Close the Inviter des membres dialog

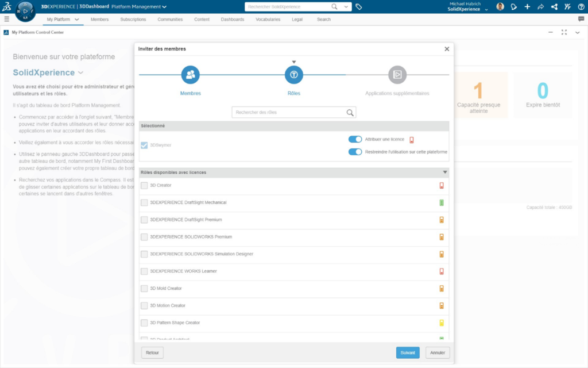click(x=447, y=49)
